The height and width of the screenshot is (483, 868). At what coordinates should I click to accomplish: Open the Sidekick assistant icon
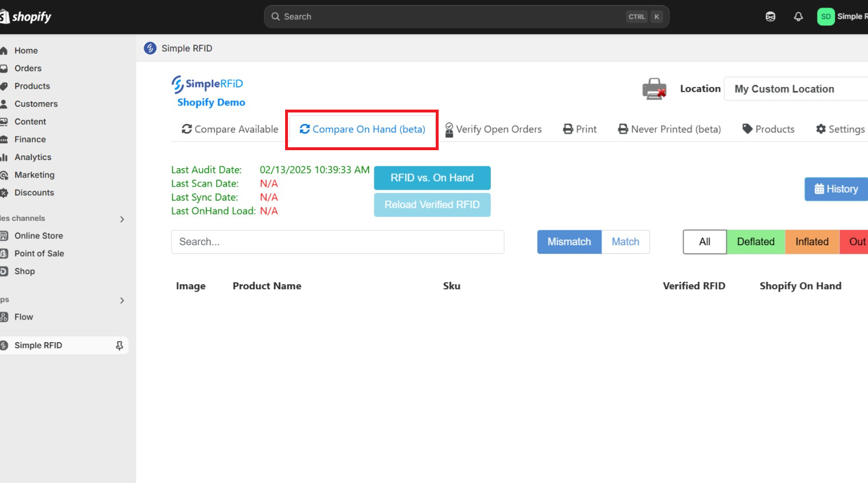point(771,17)
